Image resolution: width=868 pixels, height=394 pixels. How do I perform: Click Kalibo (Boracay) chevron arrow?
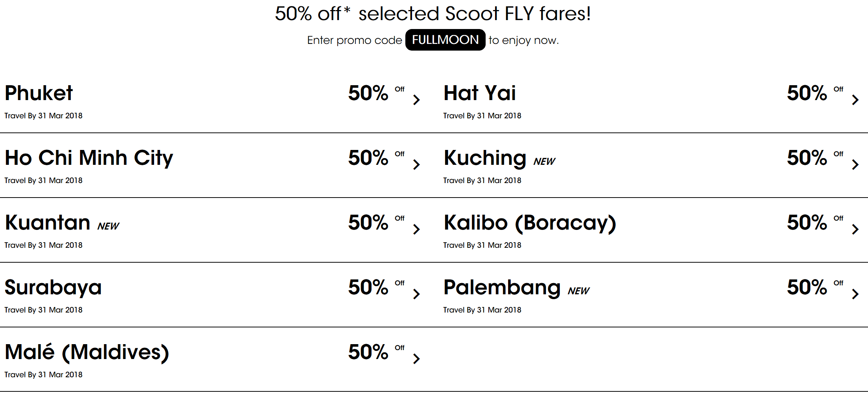[x=855, y=229]
